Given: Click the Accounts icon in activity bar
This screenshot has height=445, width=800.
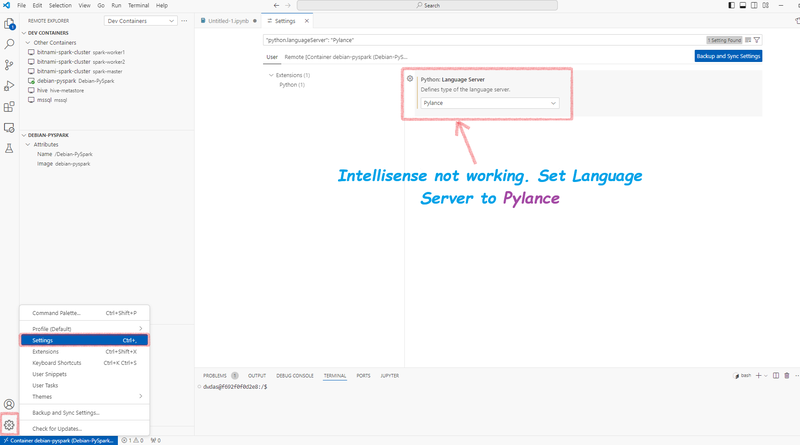Looking at the screenshot, I should click(x=9, y=404).
